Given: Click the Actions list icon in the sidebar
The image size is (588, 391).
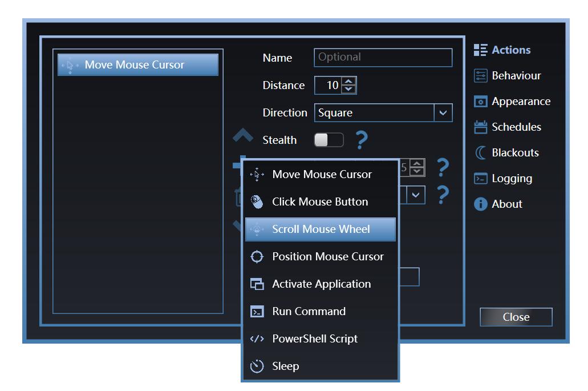Looking at the screenshot, I should [x=480, y=50].
